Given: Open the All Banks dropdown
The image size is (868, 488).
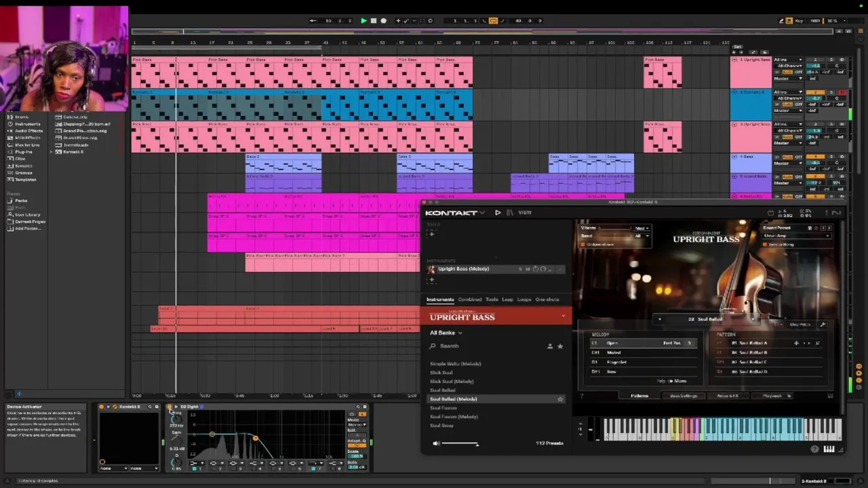Looking at the screenshot, I should [x=446, y=333].
